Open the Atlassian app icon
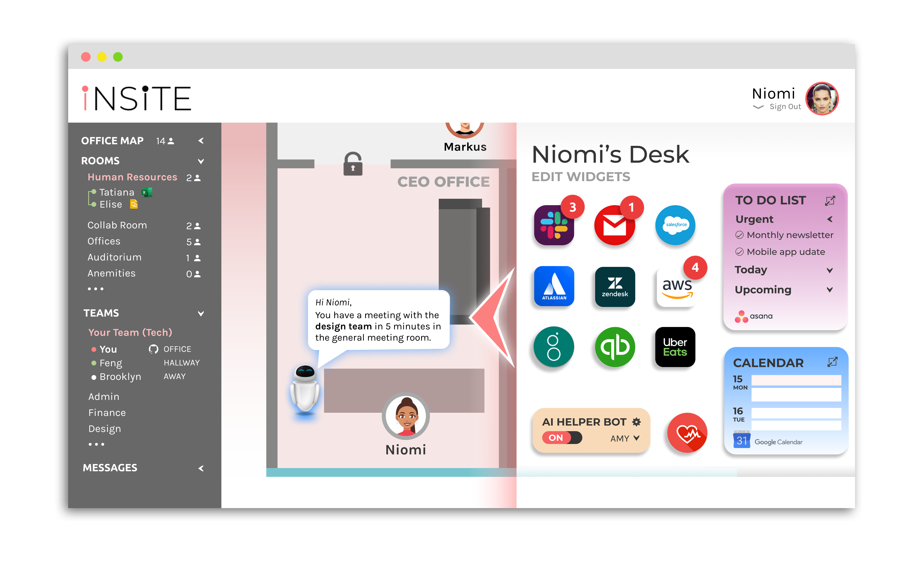This screenshot has width=924, height=561. click(554, 286)
